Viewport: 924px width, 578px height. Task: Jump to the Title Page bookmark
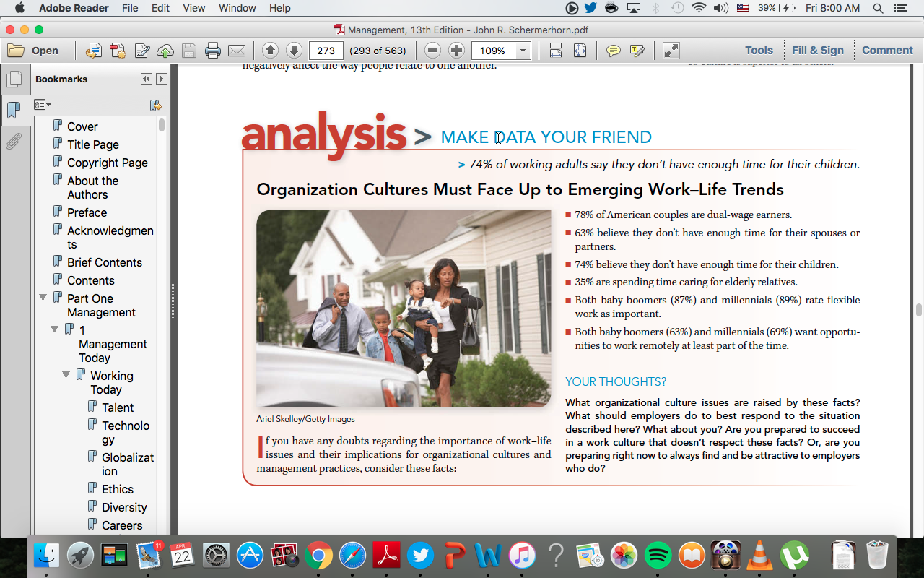click(x=93, y=144)
